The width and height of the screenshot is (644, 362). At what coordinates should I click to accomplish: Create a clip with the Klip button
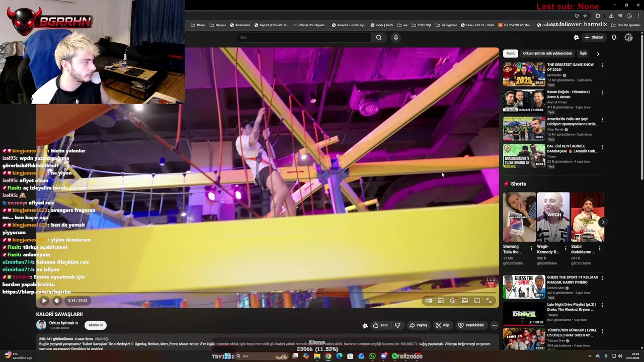click(443, 325)
